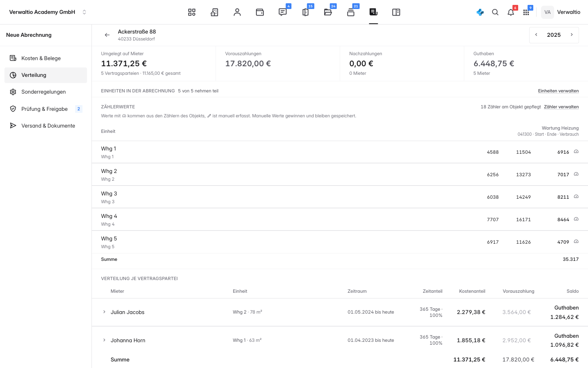The height and width of the screenshot is (368, 588).
Task: Click Julian Jacobs Kostenanteil 2.279,38 €
Action: click(471, 312)
